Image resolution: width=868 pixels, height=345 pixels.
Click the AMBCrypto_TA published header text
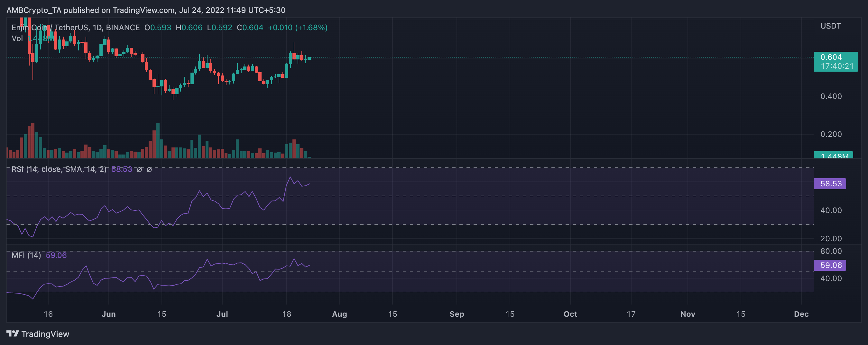tap(145, 10)
